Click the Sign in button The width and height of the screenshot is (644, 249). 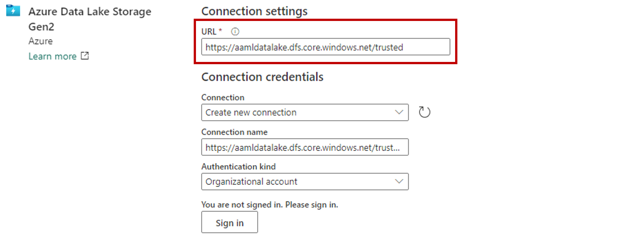[229, 222]
